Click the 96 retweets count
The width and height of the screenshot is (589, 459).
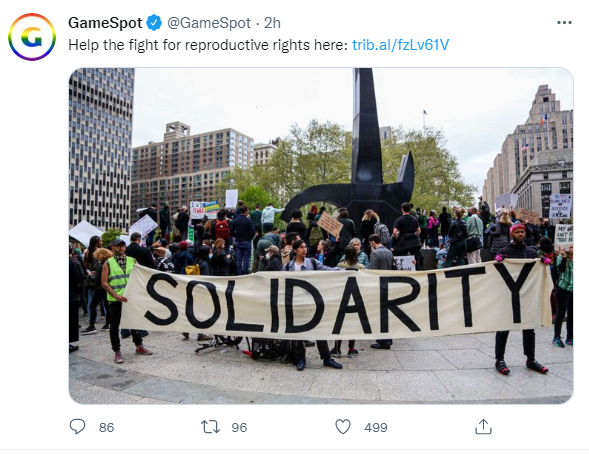239,427
